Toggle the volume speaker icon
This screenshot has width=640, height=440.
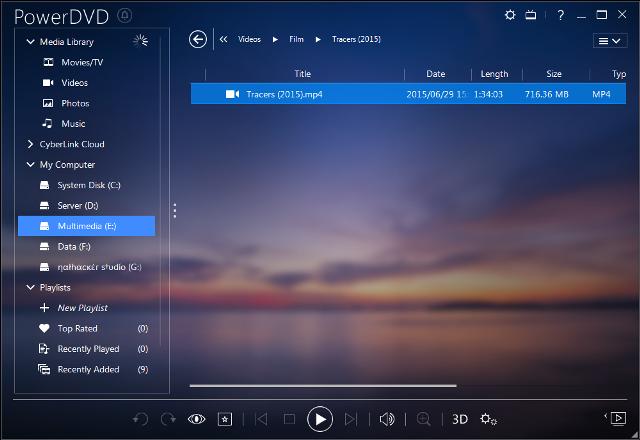[x=387, y=419]
